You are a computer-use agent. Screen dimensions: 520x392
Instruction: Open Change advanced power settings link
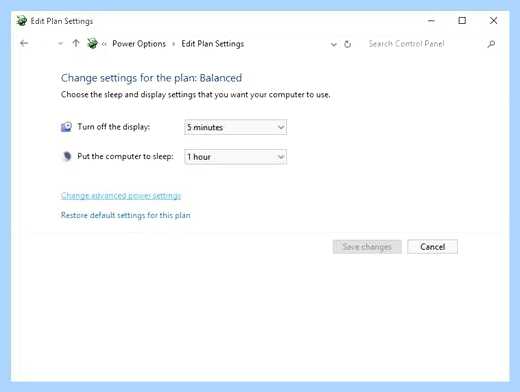[121, 196]
